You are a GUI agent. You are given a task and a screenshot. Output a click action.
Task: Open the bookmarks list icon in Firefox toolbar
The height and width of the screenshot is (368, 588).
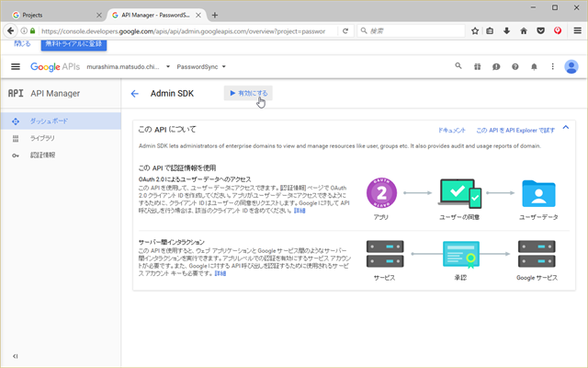(x=490, y=30)
